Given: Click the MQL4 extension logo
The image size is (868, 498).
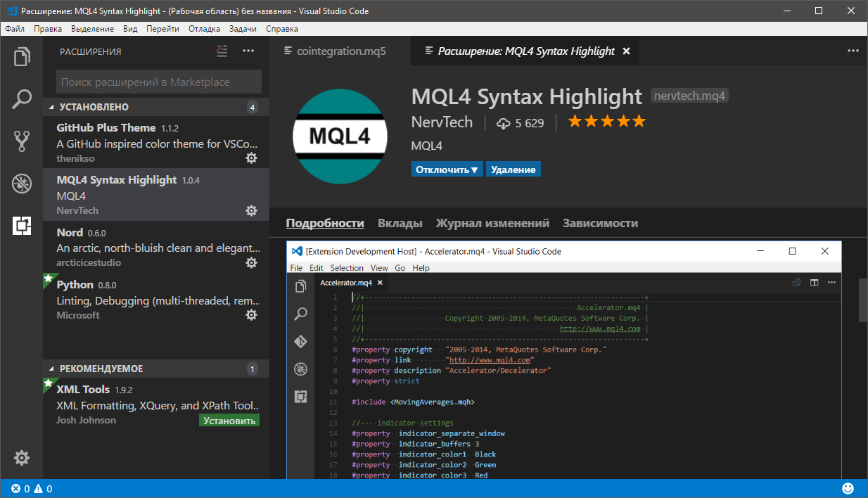Looking at the screenshot, I should point(340,136).
